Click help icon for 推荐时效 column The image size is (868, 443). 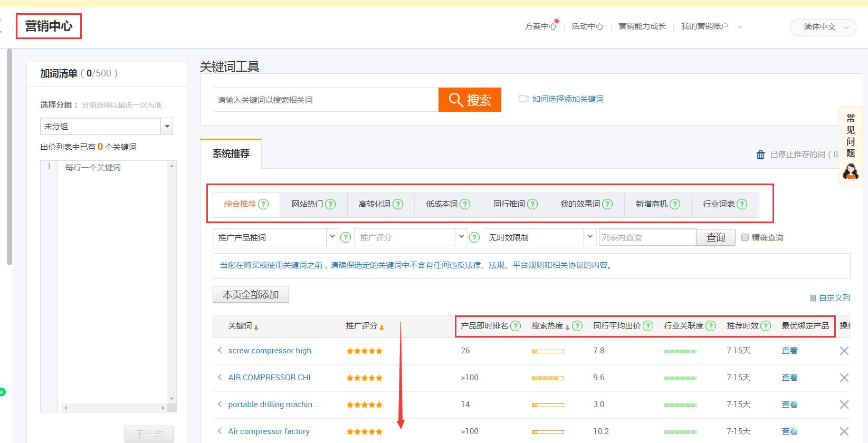tap(766, 326)
